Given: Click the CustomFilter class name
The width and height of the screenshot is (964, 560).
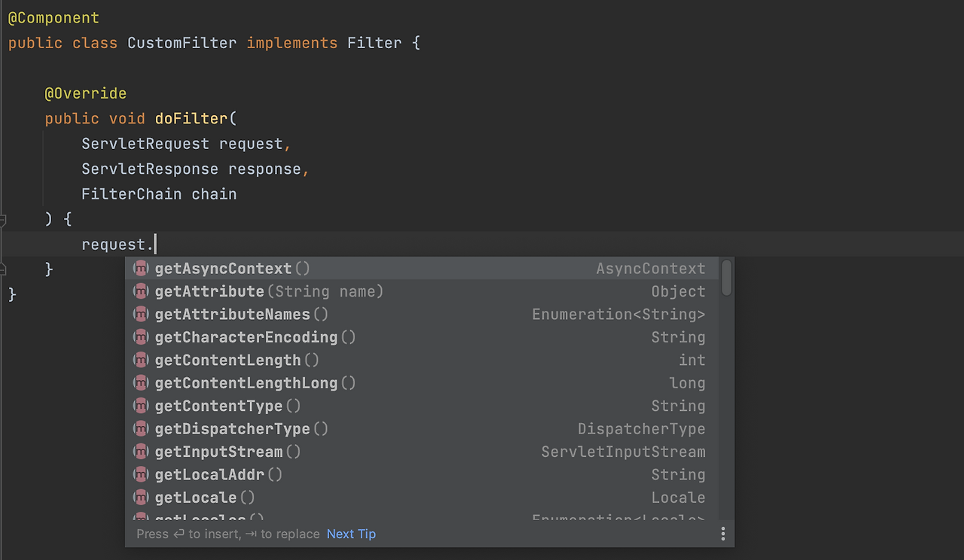Looking at the screenshot, I should (x=182, y=43).
